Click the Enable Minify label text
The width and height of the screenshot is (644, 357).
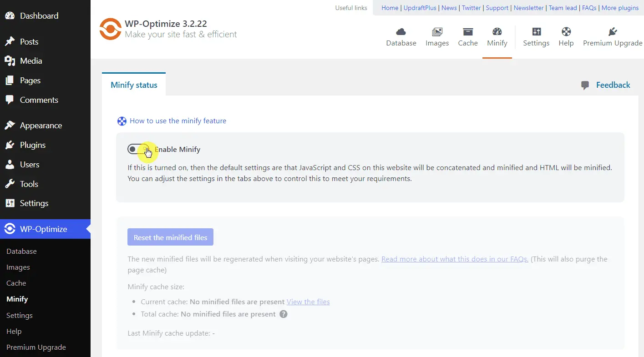point(177,149)
